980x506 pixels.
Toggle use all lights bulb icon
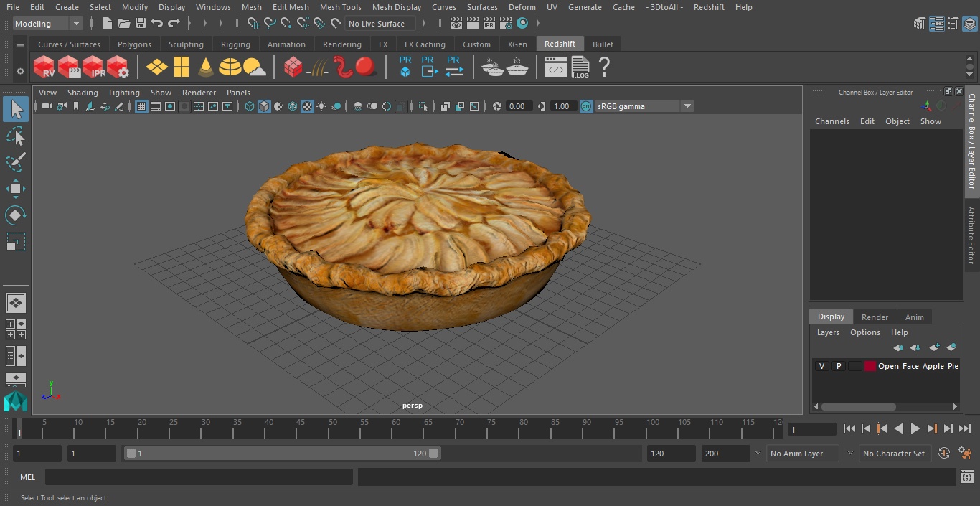tap(321, 106)
